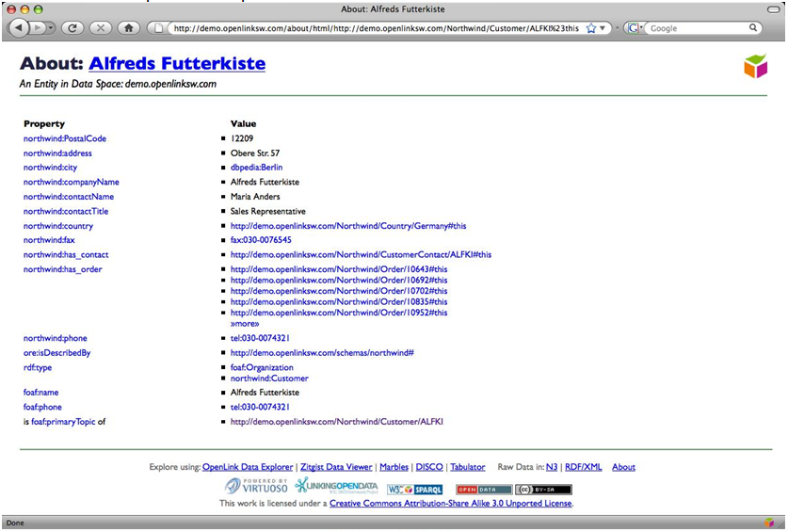Screen dimensions: 788x532
Task: Open northwind:fax property link
Action: click(49, 240)
